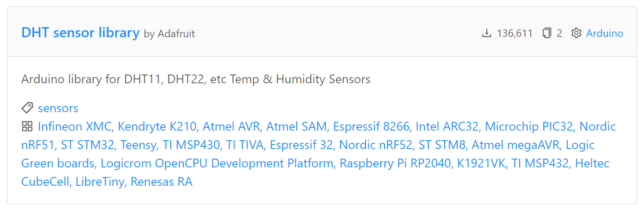Select the Microchip PIC32 platform link
The image size is (644, 209).
[529, 127]
